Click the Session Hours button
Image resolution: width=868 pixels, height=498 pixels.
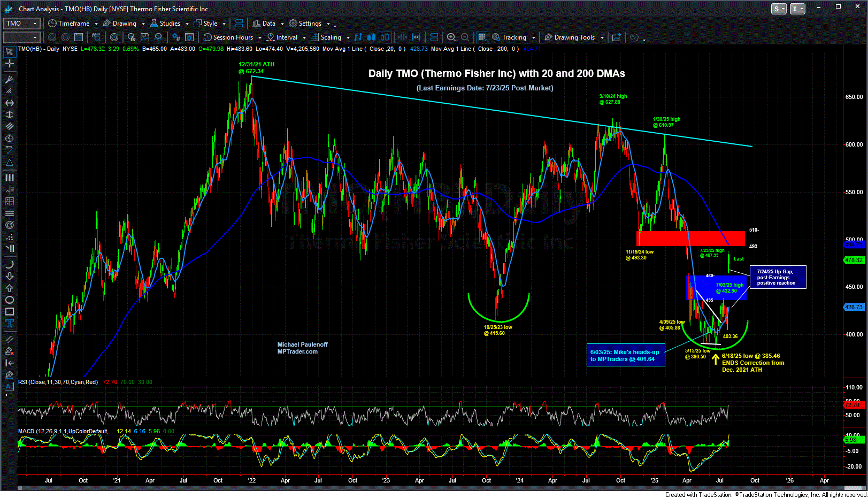[228, 37]
